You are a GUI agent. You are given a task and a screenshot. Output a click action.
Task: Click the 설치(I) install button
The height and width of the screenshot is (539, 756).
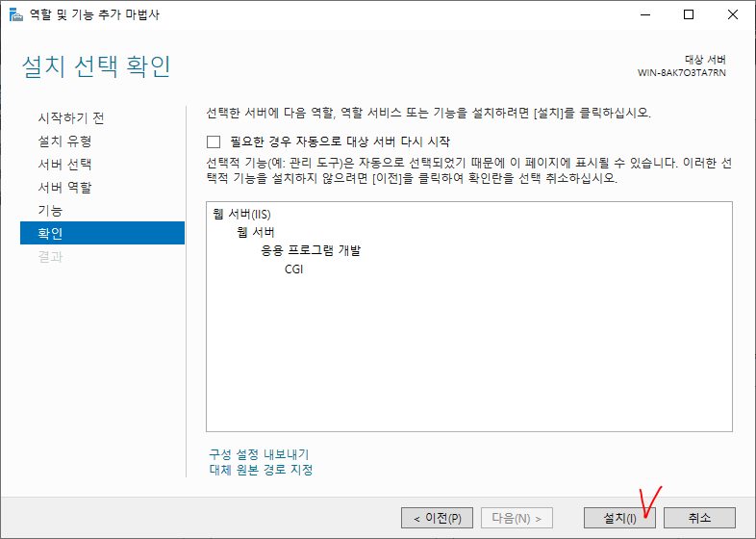point(619,518)
